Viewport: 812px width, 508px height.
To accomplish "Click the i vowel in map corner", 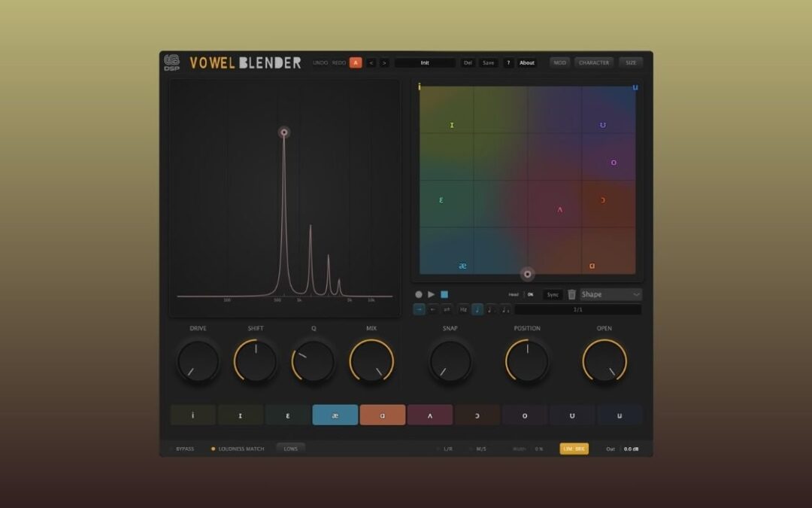I will pyautogui.click(x=420, y=87).
